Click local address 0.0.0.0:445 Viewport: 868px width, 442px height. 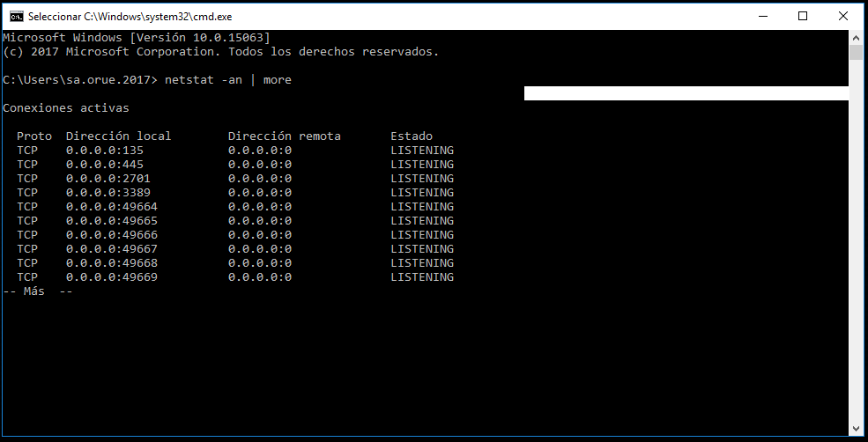point(105,165)
